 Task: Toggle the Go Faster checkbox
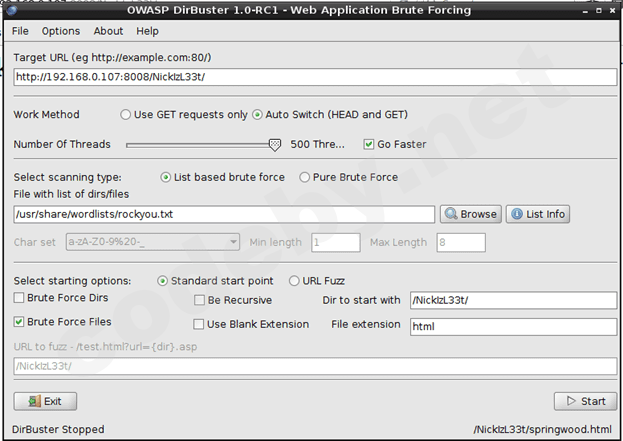(x=369, y=144)
